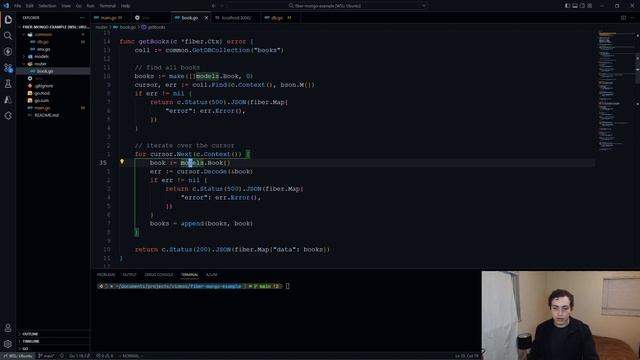Image resolution: width=640 pixels, height=360 pixels.
Task: Open main.go in the explorer tree
Action: click(53, 108)
